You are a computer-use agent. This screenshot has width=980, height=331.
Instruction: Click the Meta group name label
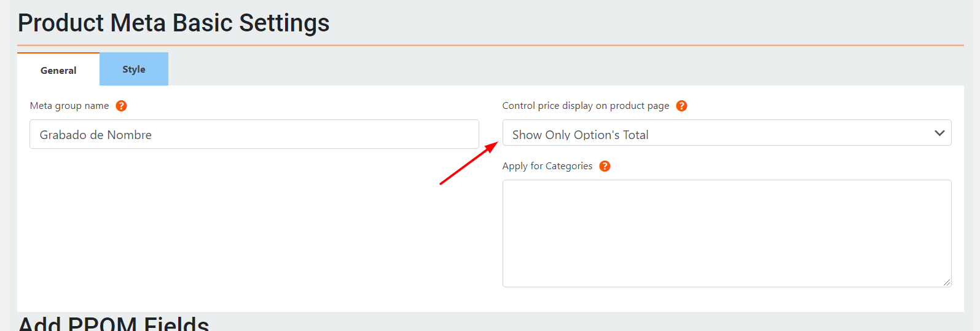(69, 106)
